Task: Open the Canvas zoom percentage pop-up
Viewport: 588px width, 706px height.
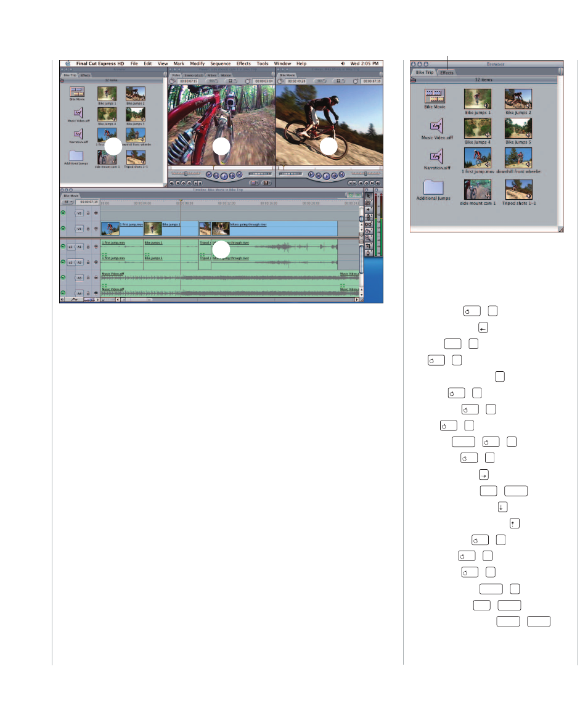Action: click(x=321, y=81)
